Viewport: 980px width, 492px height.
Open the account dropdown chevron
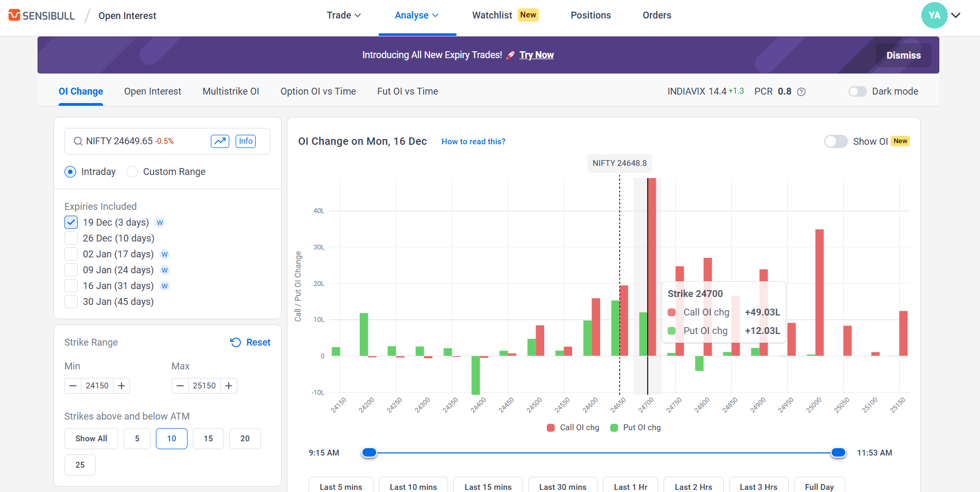956,15
